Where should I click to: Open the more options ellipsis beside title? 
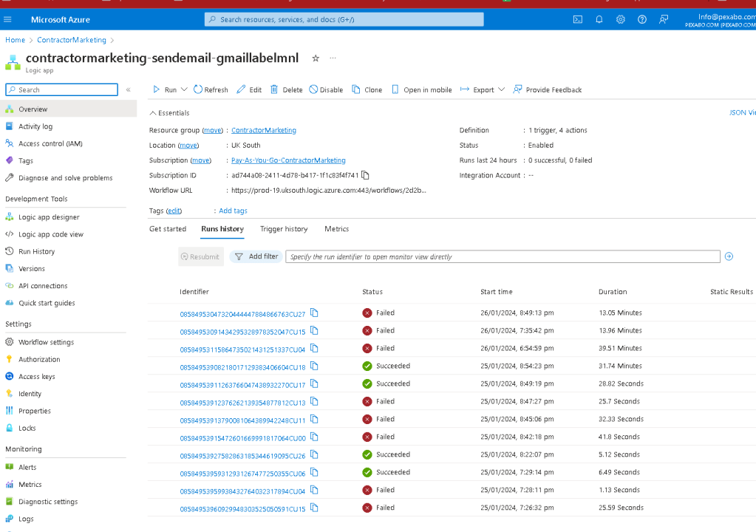coord(333,58)
